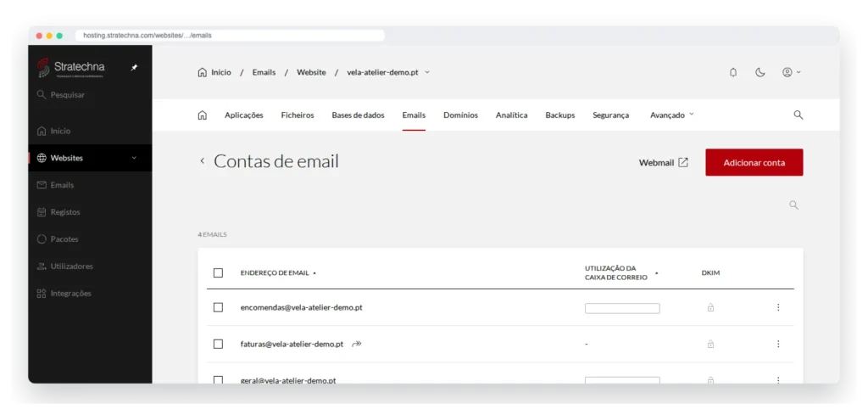Viewport: 868px width, 415px height.
Task: Open Registos in the sidebar
Action: pyautogui.click(x=58, y=212)
